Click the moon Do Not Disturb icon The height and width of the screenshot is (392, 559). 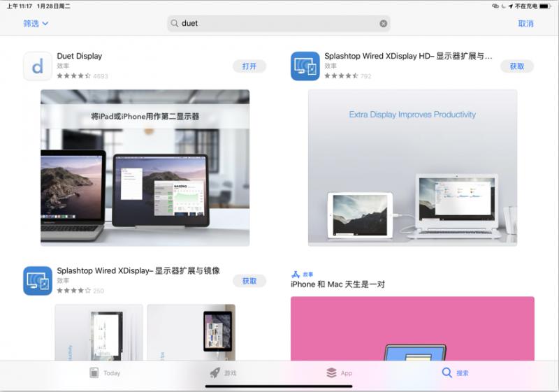(503, 6)
